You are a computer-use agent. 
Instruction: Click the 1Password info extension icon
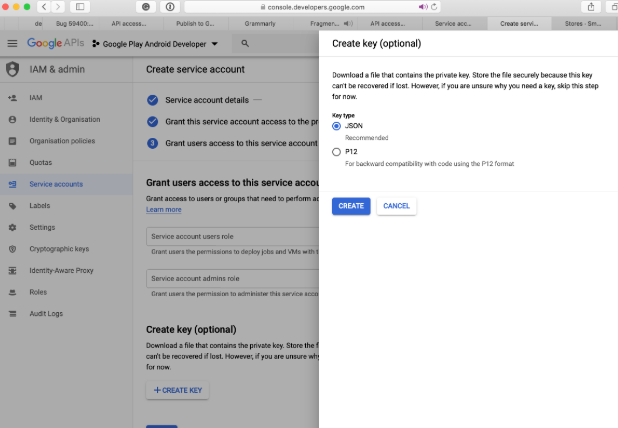point(170,7)
